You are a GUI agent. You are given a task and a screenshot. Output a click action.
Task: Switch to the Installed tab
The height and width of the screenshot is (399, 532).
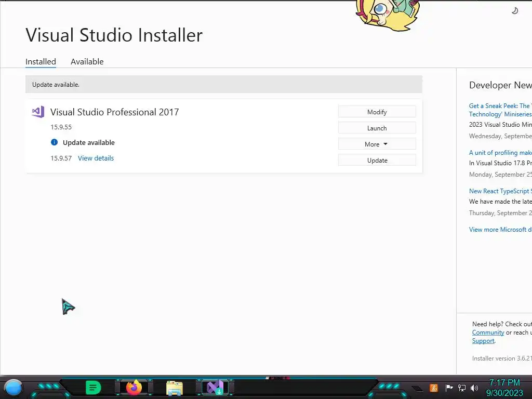coord(41,61)
